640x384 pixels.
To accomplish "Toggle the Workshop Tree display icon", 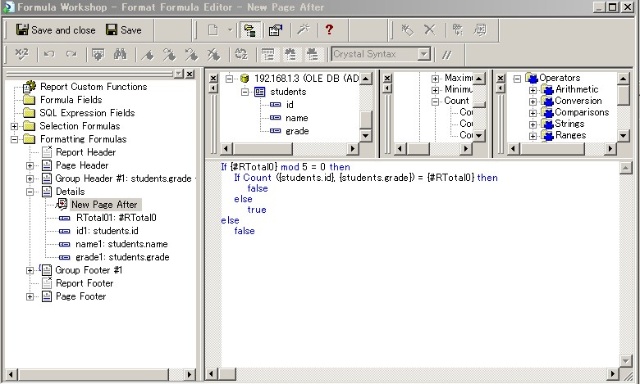I will point(249,30).
